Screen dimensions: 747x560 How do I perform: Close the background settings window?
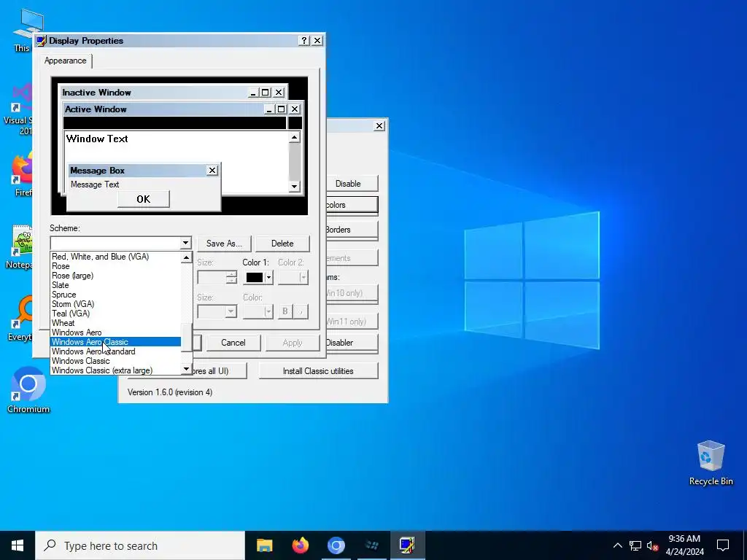pyautogui.click(x=379, y=125)
